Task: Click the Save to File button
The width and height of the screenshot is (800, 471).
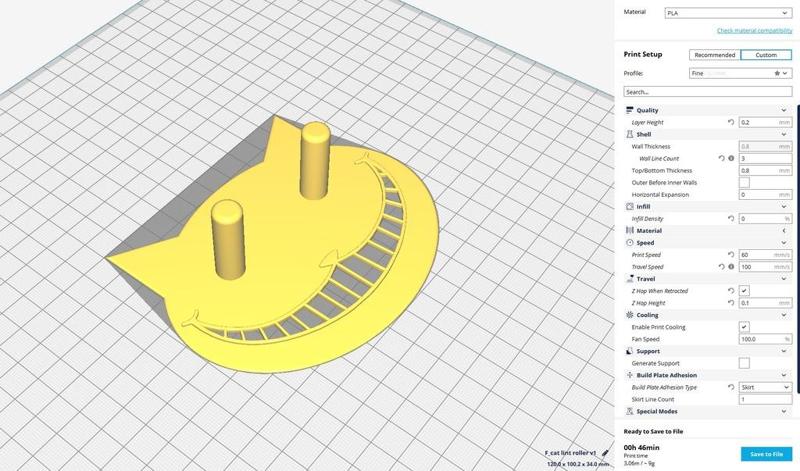Action: coord(766,454)
